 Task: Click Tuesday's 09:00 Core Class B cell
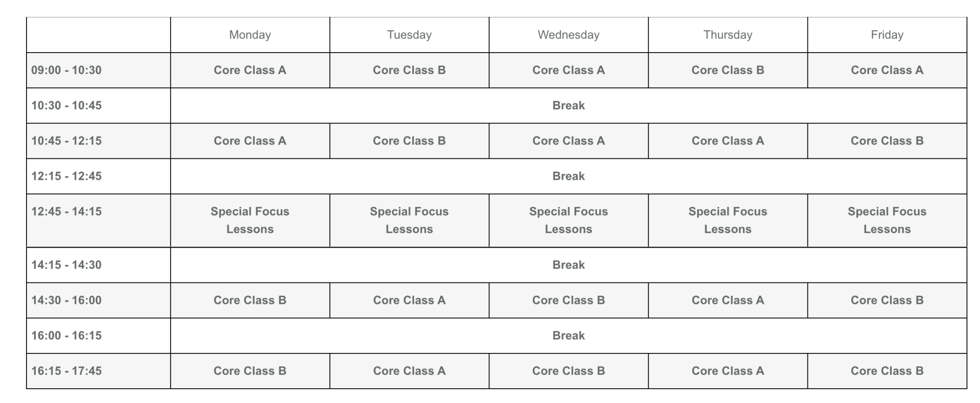point(409,70)
